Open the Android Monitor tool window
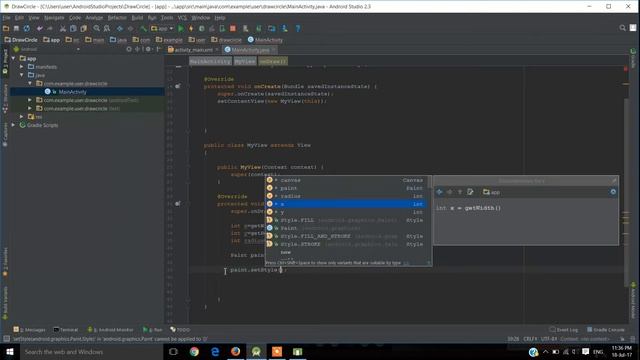Viewport: 640px width, 360px height. tap(111, 329)
